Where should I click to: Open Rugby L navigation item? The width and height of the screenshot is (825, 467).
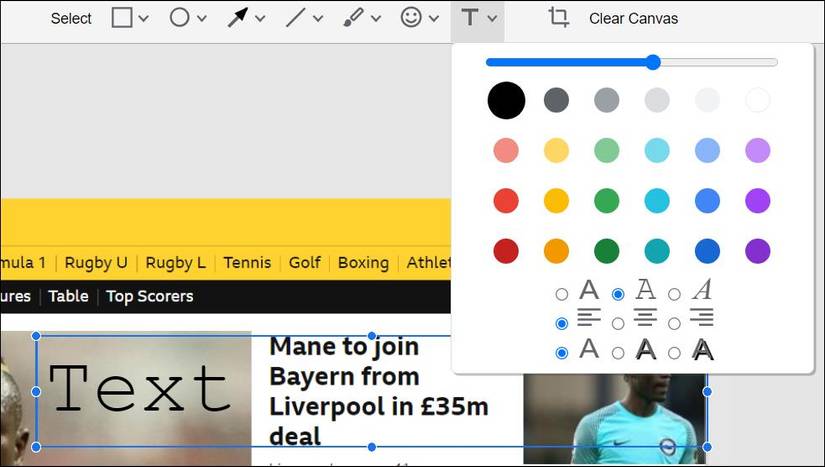pyautogui.click(x=175, y=262)
